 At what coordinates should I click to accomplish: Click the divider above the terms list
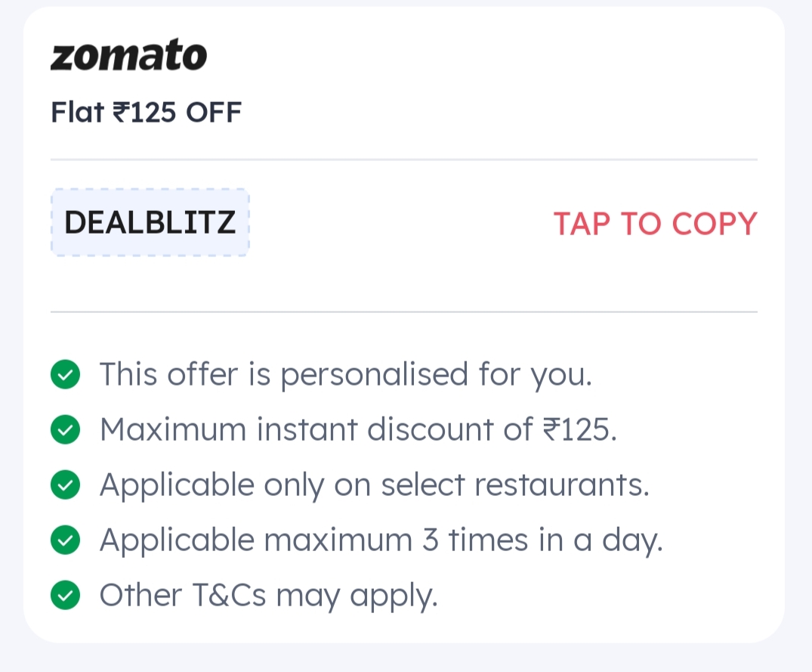[403, 311]
